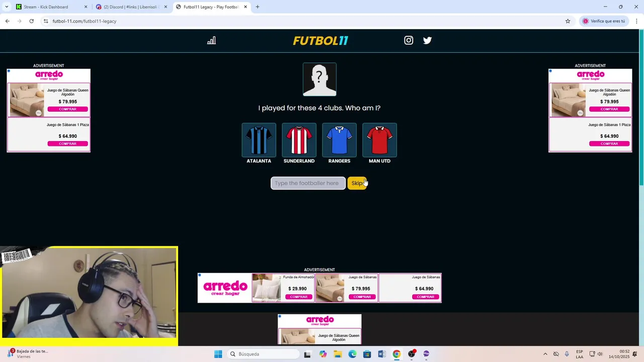Click the address bar URL
This screenshot has height=362, width=644.
[85, 21]
